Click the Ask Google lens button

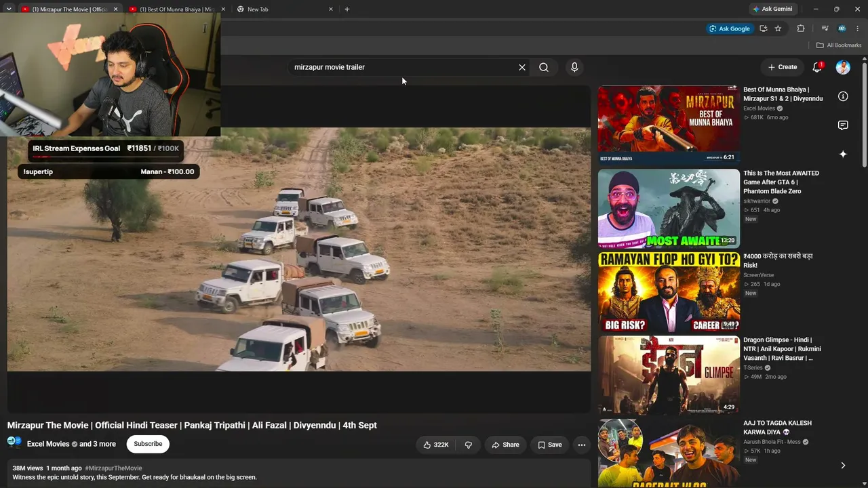[x=730, y=28]
